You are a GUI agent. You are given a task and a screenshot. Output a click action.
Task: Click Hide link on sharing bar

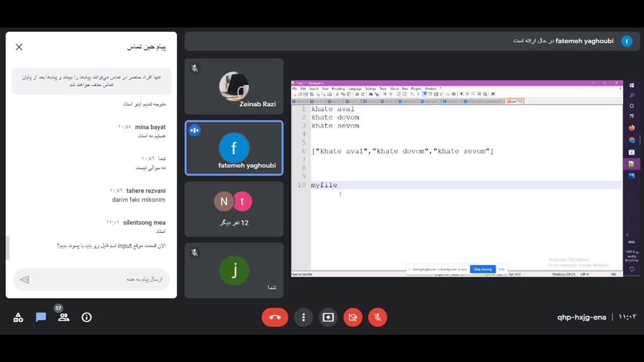[501, 269]
